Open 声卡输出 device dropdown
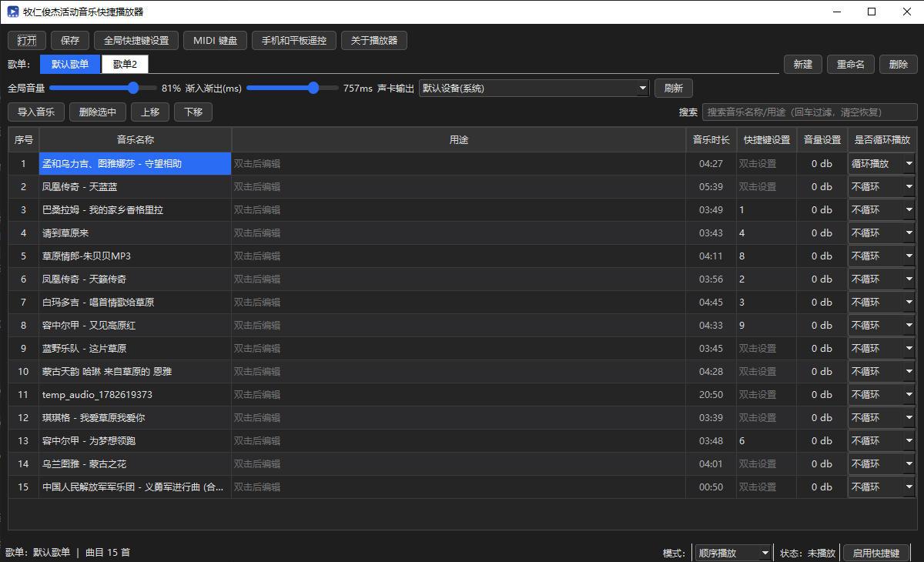 (534, 88)
